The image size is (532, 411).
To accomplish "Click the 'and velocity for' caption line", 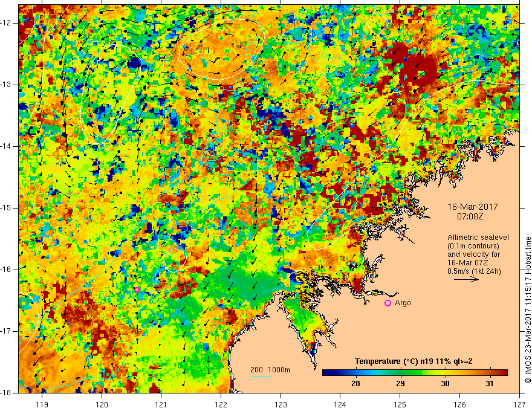I will coord(473,254).
